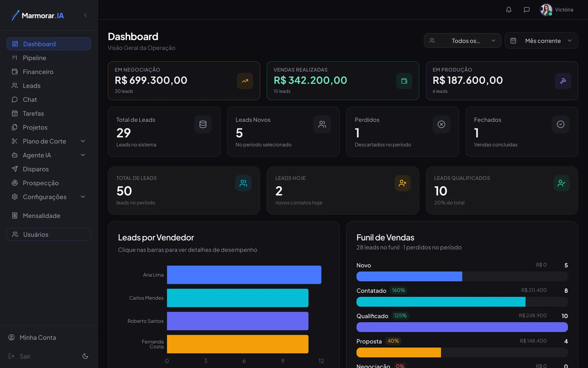
Task: Open Minha Conta settings
Action: [x=32, y=338]
